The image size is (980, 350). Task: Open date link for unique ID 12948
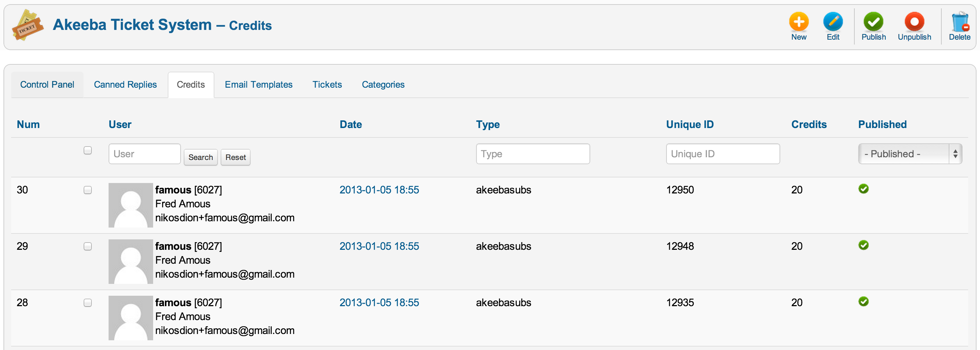point(379,246)
